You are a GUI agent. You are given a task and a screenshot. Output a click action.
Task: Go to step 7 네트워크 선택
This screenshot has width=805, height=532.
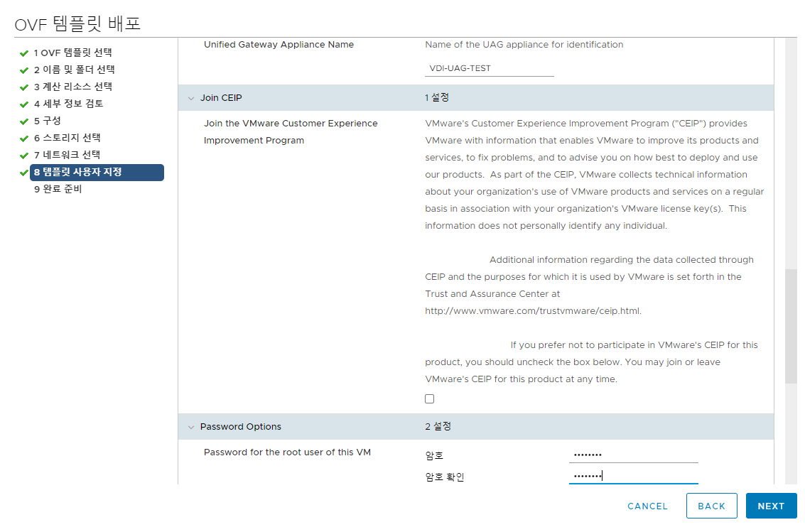coord(67,155)
